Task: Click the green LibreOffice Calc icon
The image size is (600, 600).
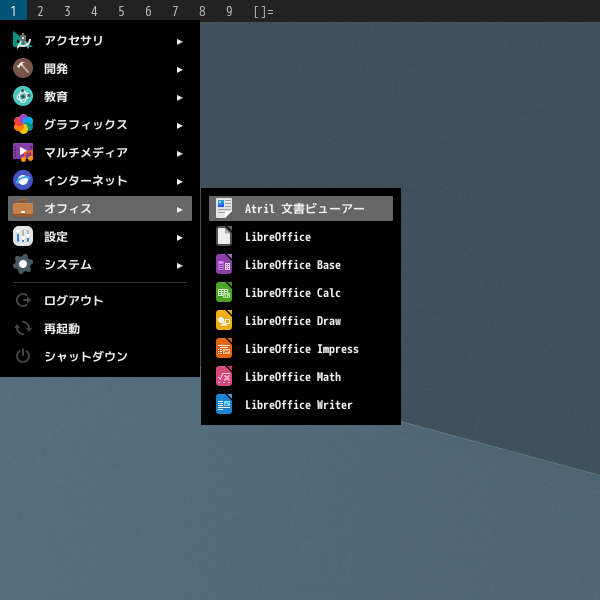Action: coord(224,292)
